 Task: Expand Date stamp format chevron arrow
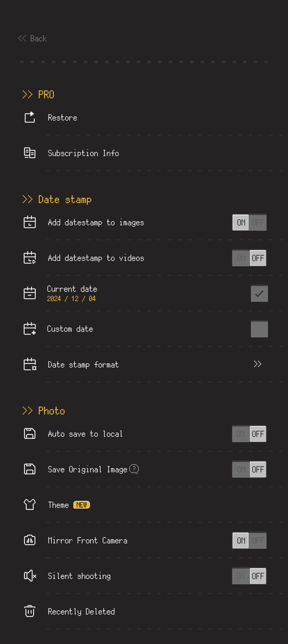(258, 364)
